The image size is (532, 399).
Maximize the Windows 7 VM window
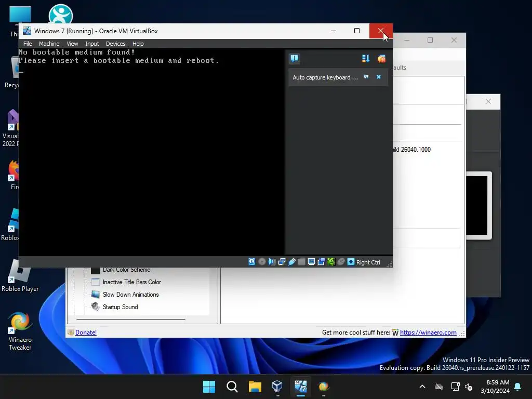tap(357, 31)
